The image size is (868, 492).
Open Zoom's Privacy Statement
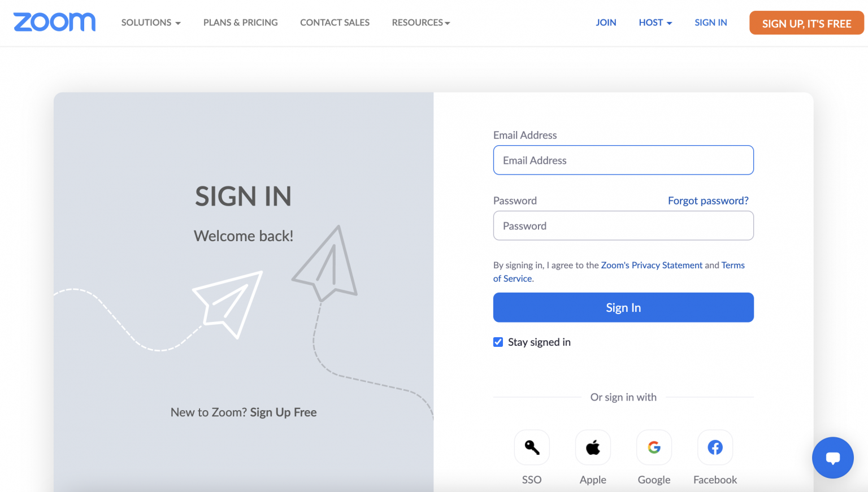(x=652, y=265)
